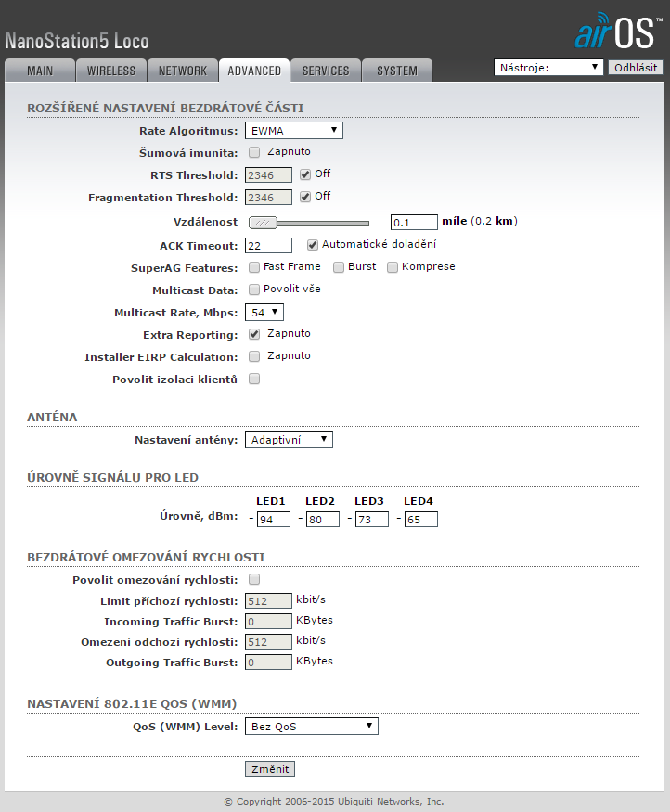This screenshot has height=812, width=670.
Task: Open Multicast Rate Mbps dropdown
Action: click(x=264, y=313)
